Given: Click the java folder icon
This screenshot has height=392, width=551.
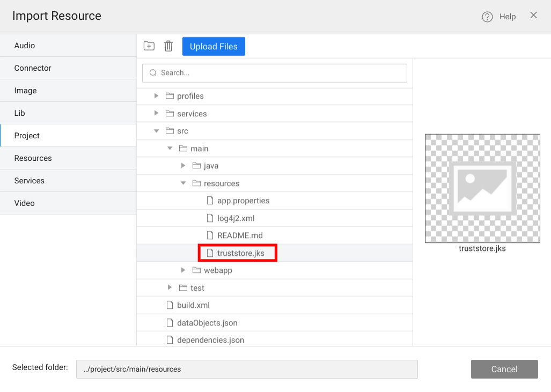Looking at the screenshot, I should pos(196,166).
